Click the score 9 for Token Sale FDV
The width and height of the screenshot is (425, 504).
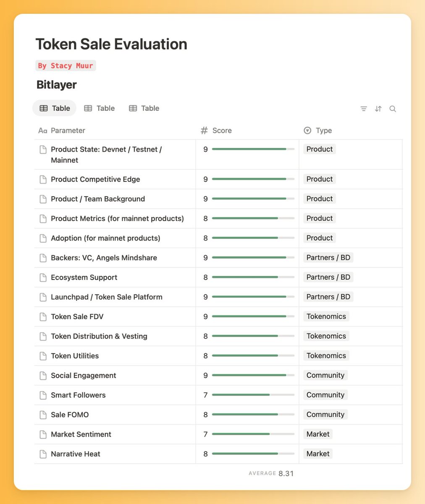pyautogui.click(x=205, y=317)
